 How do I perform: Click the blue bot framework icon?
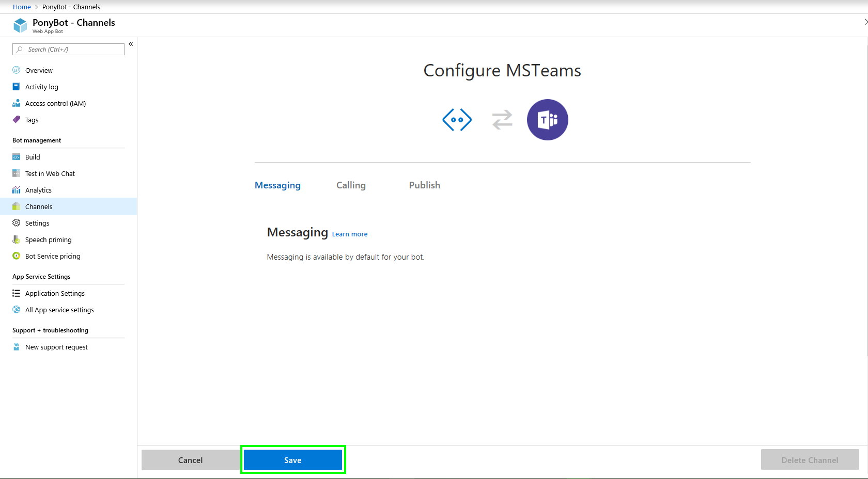point(457,120)
